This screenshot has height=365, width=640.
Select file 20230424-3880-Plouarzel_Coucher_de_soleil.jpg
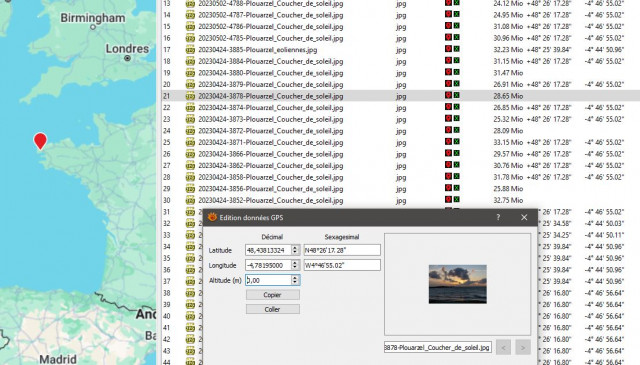click(x=271, y=73)
